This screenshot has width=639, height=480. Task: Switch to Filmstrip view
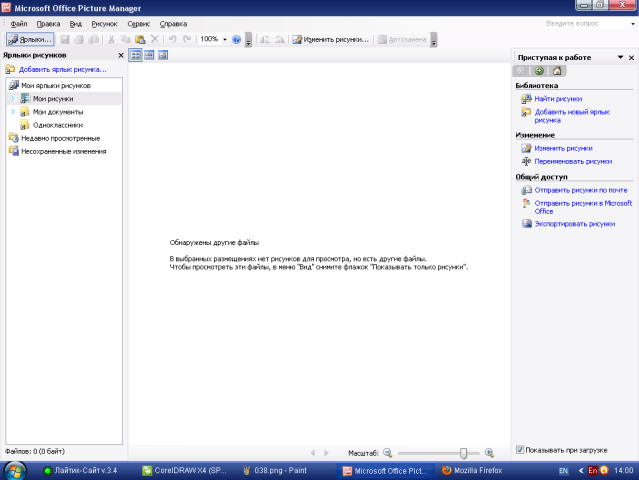click(x=149, y=55)
